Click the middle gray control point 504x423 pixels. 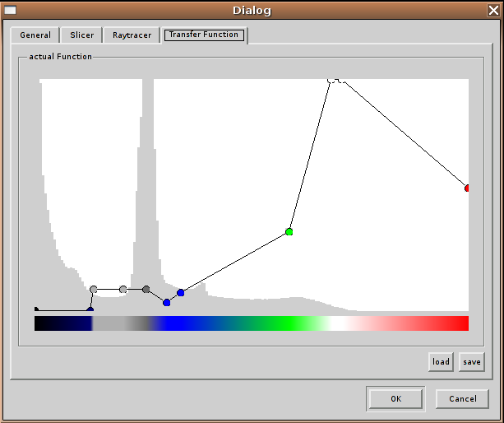pyautogui.click(x=123, y=290)
